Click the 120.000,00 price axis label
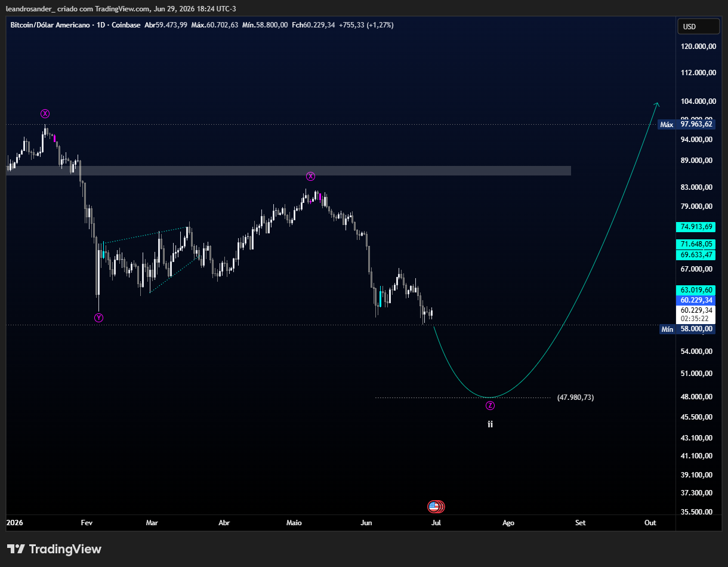Viewport: 728px width, 567px height. (698, 47)
